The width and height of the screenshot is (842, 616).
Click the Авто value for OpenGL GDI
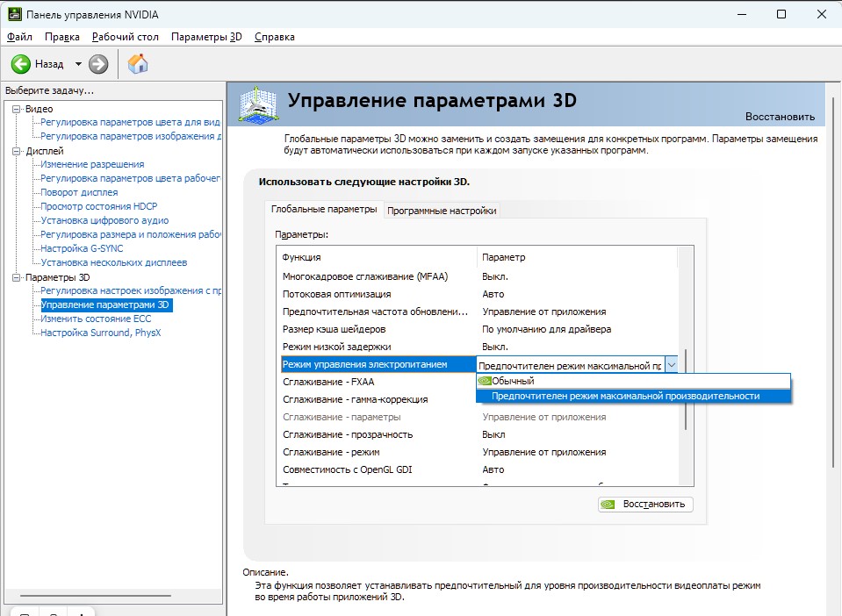coord(493,469)
